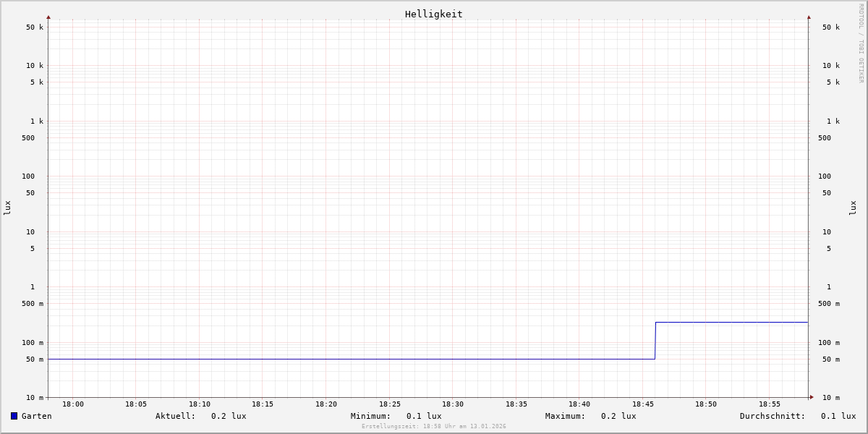Image resolution: width=868 pixels, height=434 pixels.
Task: Click the red arrow at x-axis right end
Action: (x=812, y=397)
